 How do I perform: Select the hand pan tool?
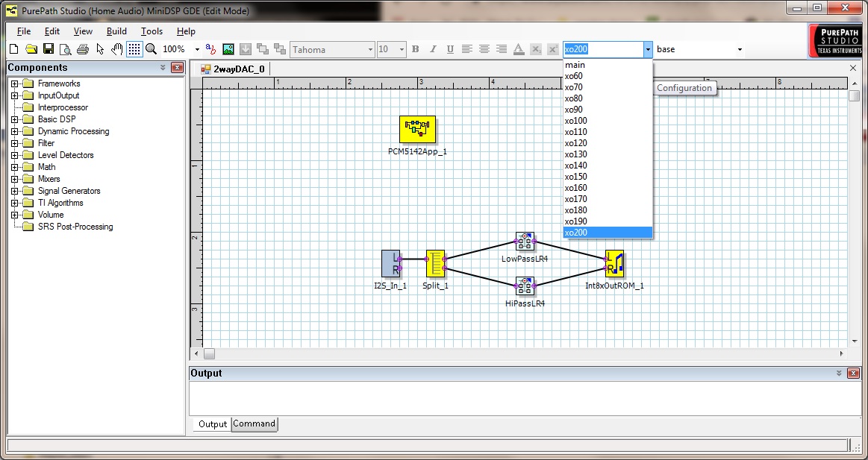(x=117, y=49)
